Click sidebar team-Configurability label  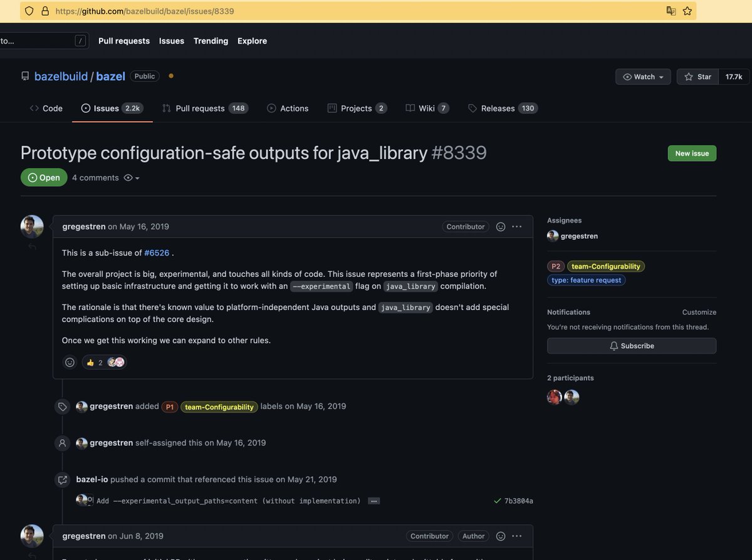tap(606, 266)
